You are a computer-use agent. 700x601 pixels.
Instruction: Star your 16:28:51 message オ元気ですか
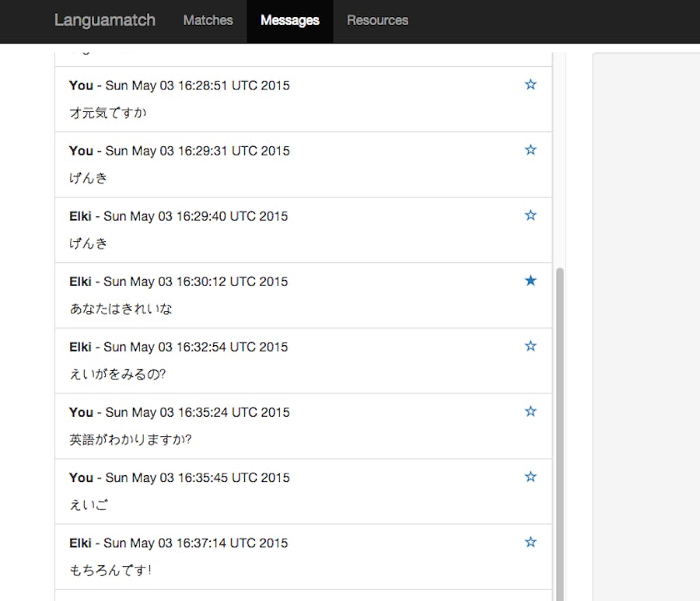(530, 85)
